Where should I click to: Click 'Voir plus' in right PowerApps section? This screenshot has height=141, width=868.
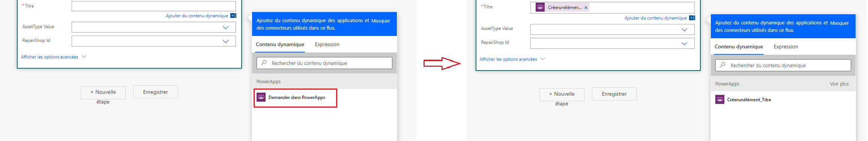point(839,84)
